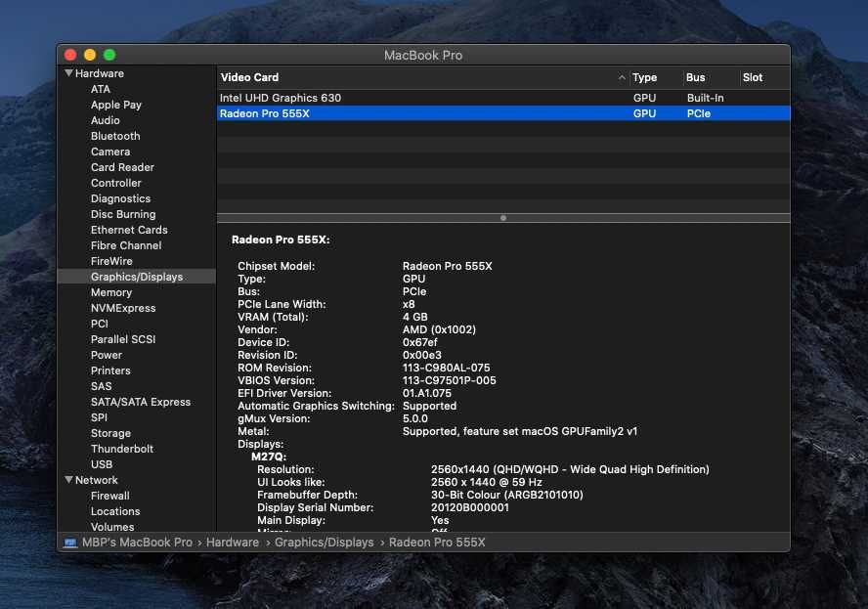Select Disc Burning entry
Screen dimensions: 868x609
tap(123, 214)
